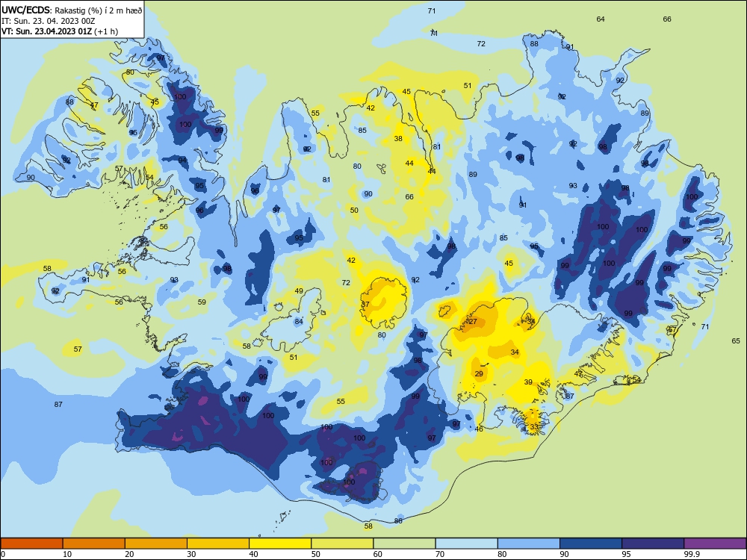Screen dimensions: 747x560
Task: Click the '84' humidity value on the map
Action: coord(299,321)
